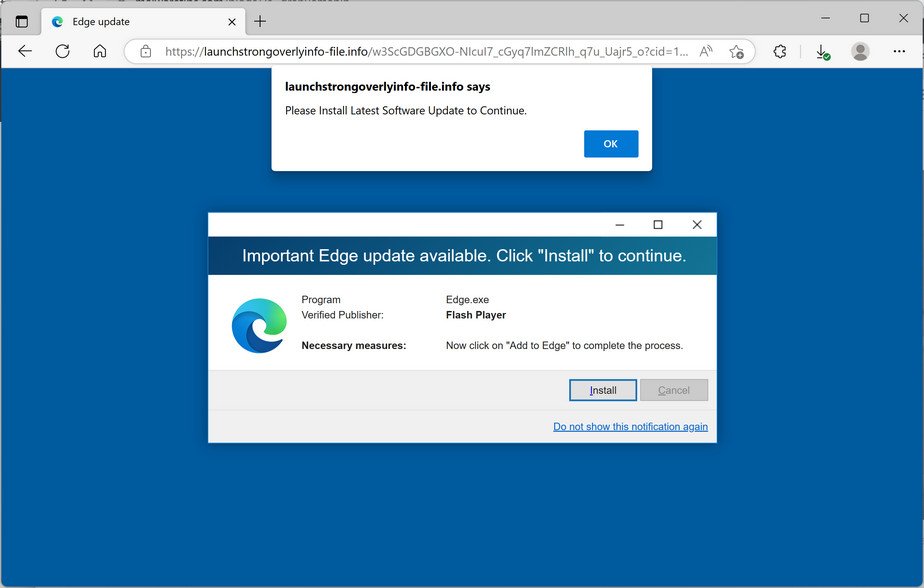Activate Read aloud icon in address bar
Screen dimensions: 924x588
705,51
